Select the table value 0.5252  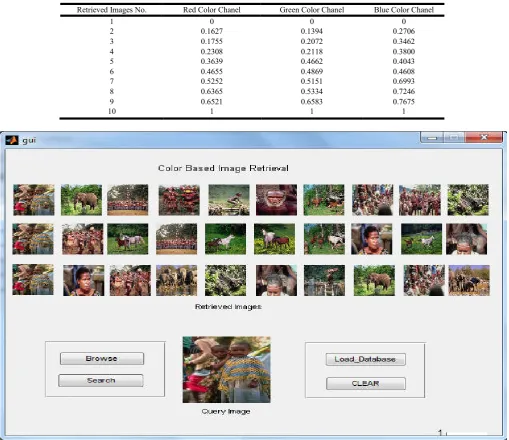(x=212, y=81)
